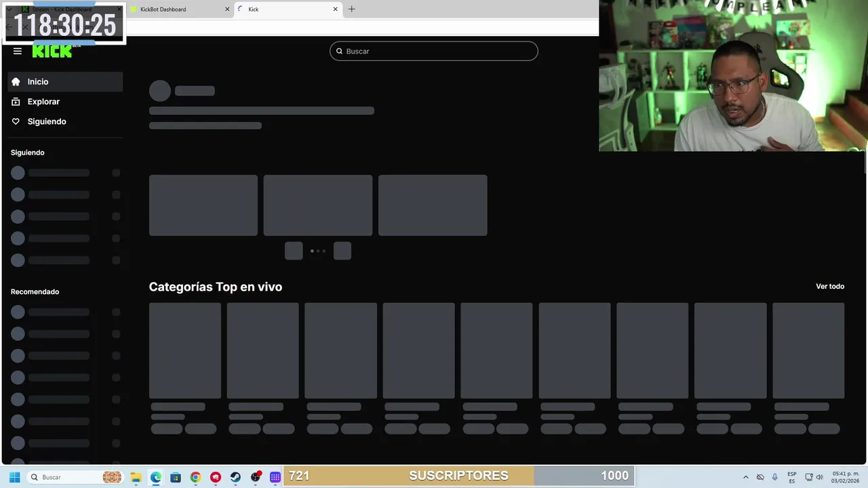Go to Explorar in the sidebar
Screen dimensions: 868x488
[65, 102]
